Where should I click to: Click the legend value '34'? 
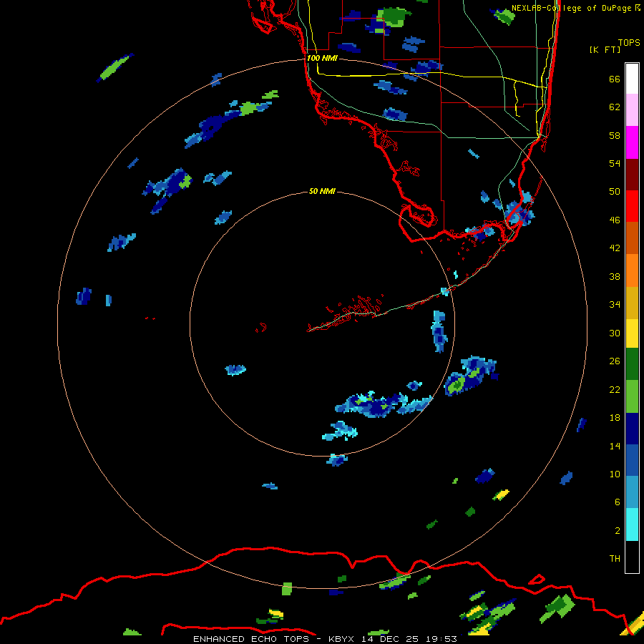[615, 304]
